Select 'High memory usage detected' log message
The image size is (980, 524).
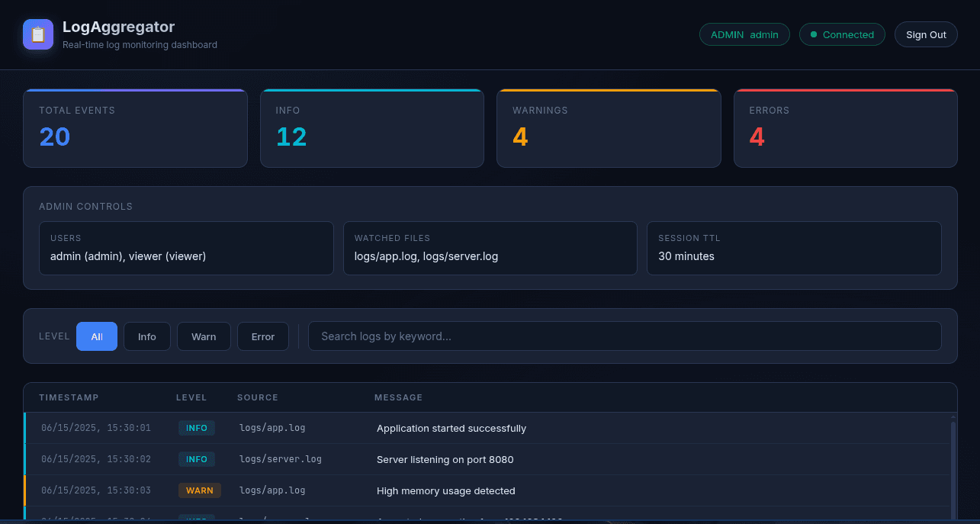(446, 490)
